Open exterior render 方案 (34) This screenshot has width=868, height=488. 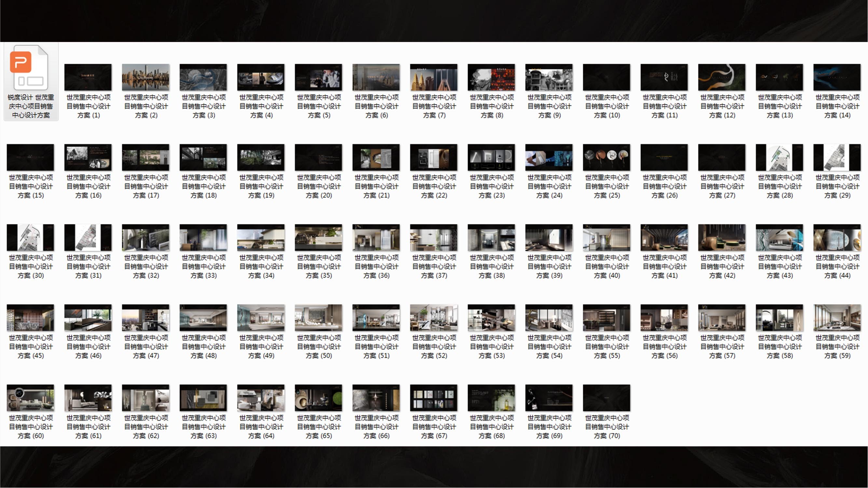click(261, 237)
